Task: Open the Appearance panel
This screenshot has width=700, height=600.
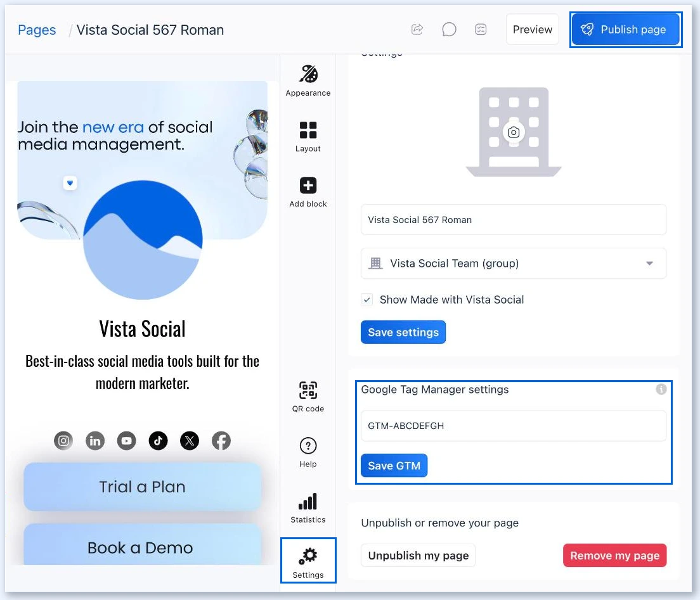Action: coord(308,80)
